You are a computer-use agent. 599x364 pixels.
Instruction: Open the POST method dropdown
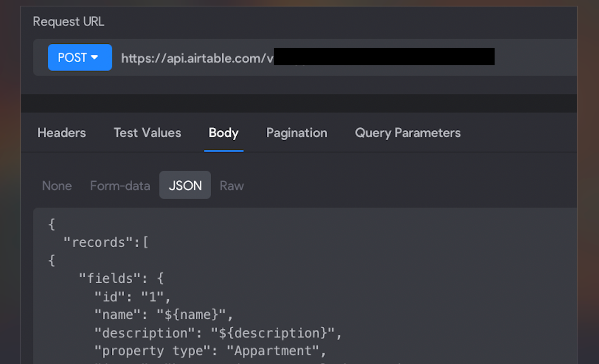click(80, 57)
